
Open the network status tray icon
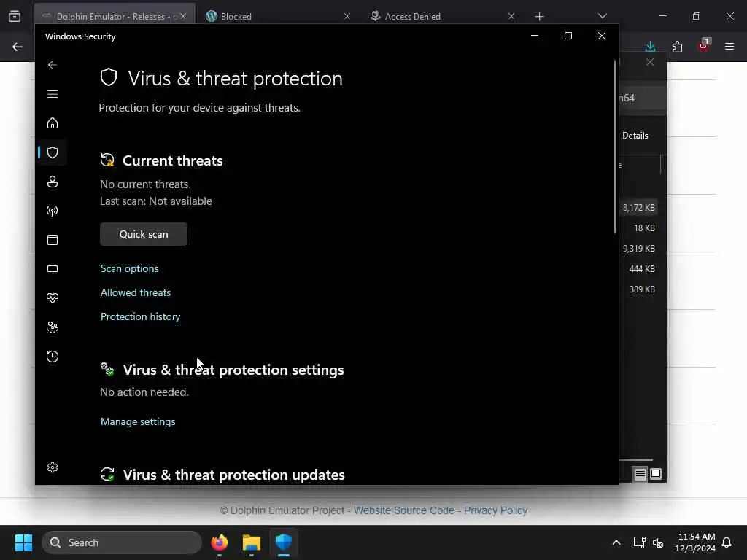coord(639,542)
